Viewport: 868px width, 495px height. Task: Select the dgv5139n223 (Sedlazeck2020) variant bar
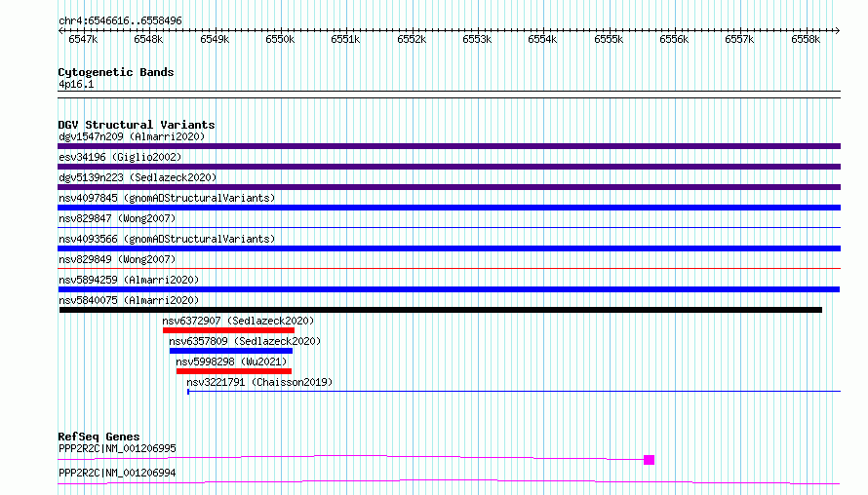449,187
